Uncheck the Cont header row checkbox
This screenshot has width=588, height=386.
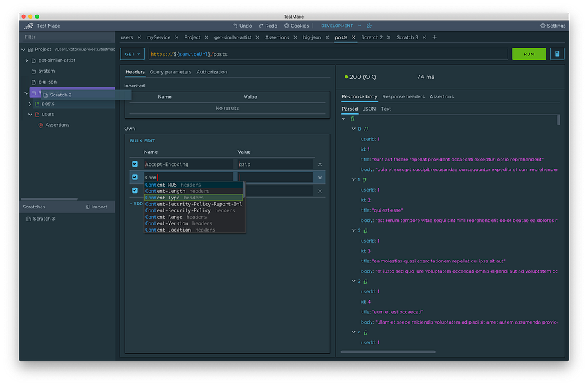point(134,178)
